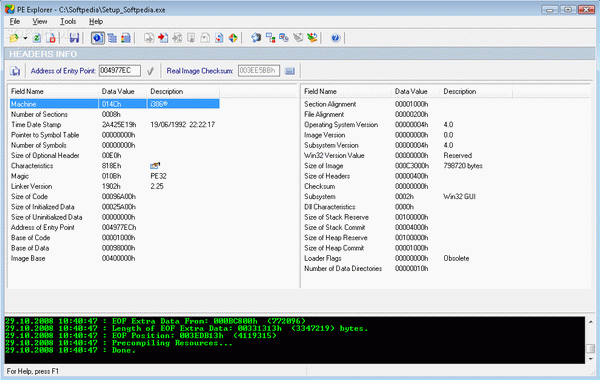Screen dimensions: 600x380
Task: Click the Address of Entry Point field
Action: [x=120, y=71]
